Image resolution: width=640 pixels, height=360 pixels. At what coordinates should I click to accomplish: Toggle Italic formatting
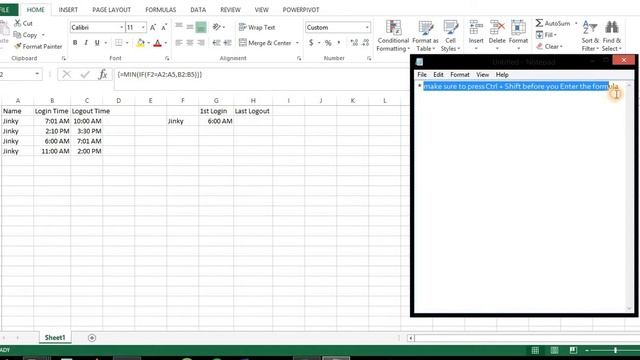(x=86, y=42)
